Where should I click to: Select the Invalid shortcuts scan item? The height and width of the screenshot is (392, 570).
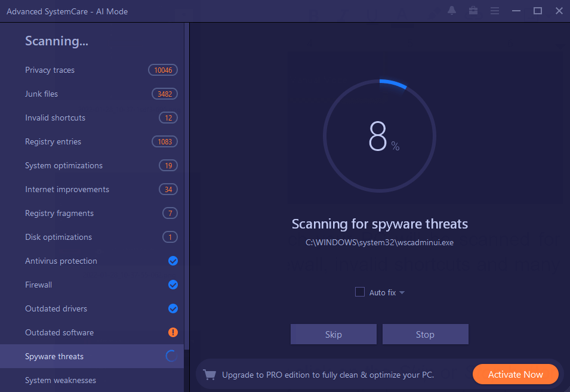(x=92, y=118)
